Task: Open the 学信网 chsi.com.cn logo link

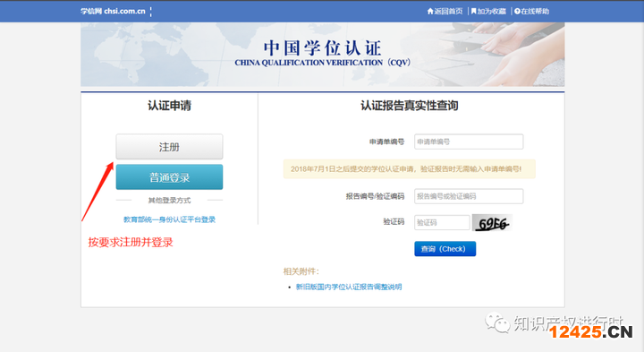Action: [113, 11]
